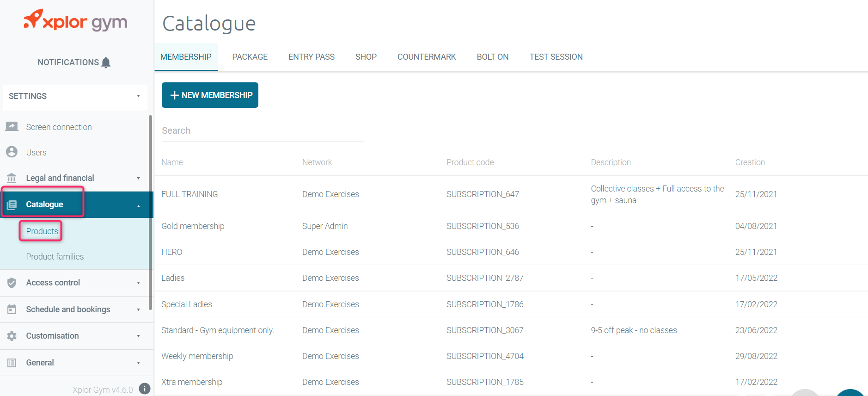Click product code SUBSCRIPTION_1786
Screen dimensions: 868x396
pos(485,304)
